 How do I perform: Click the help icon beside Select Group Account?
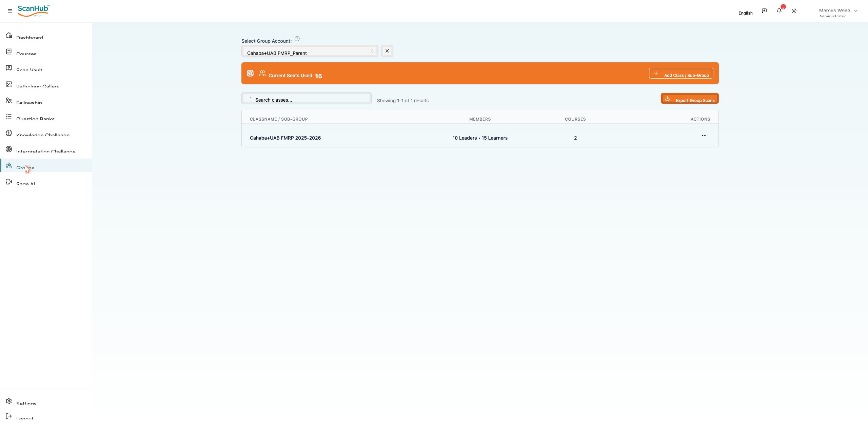(297, 39)
